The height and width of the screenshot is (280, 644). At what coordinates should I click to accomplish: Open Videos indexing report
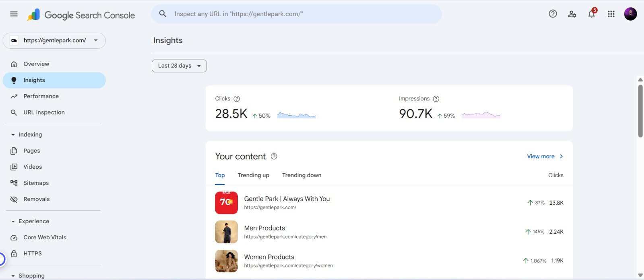(x=54, y=167)
